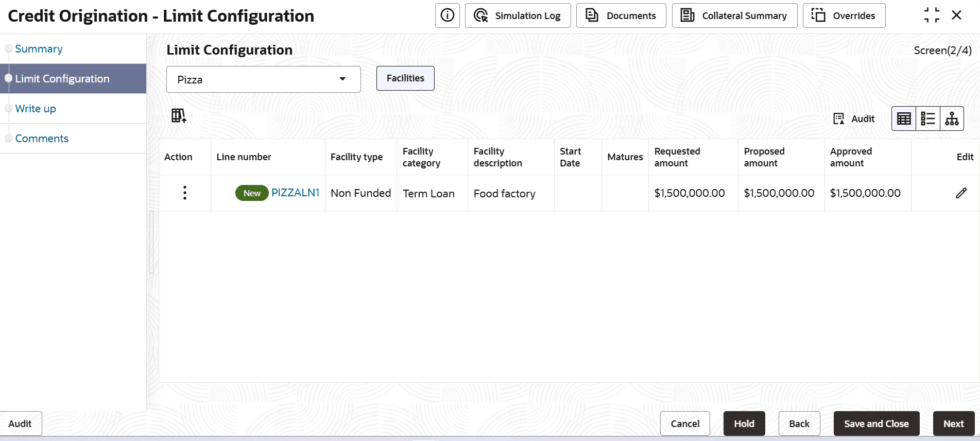980x441 pixels.
Task: Collapse the screen with the minimize icon
Action: pos(932,15)
